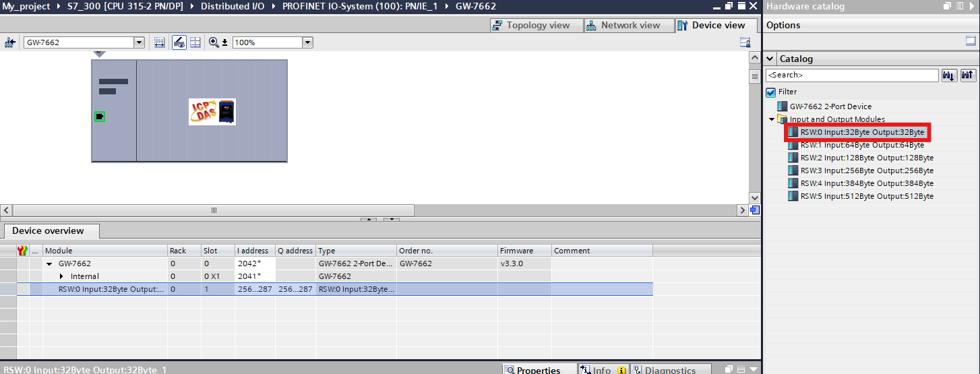The image size is (980, 374).
Task: Collapse the Input and Output Modules folder
Action: (x=772, y=119)
